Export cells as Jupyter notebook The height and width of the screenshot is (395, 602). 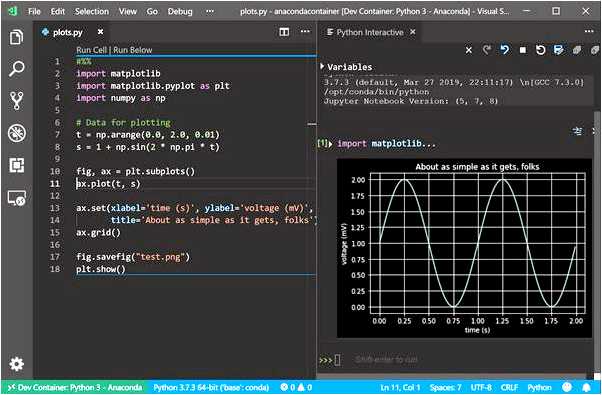click(558, 50)
